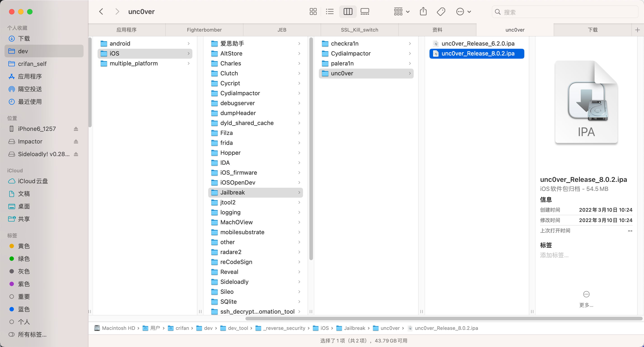Select the 重要 tag
644x347 pixels.
pyautogui.click(x=44, y=296)
